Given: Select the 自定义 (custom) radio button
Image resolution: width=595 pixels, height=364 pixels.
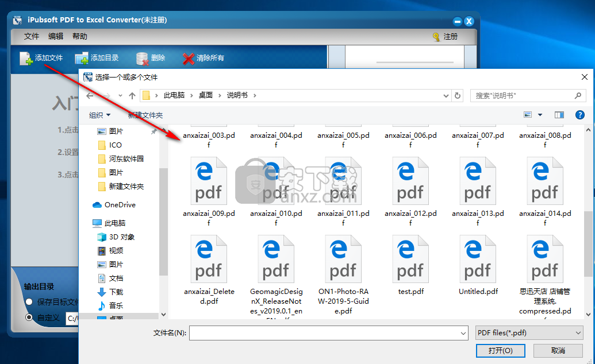Looking at the screenshot, I should [x=29, y=317].
